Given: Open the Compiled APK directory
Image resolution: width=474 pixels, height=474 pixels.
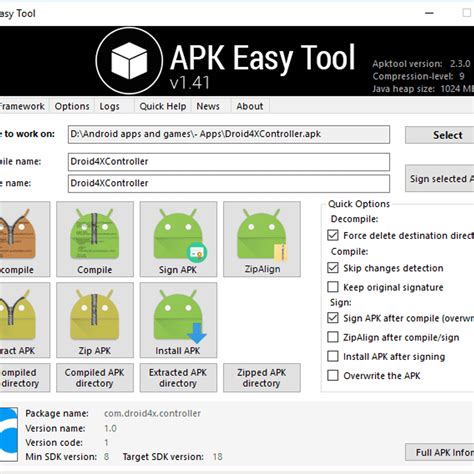Looking at the screenshot, I should (95, 378).
